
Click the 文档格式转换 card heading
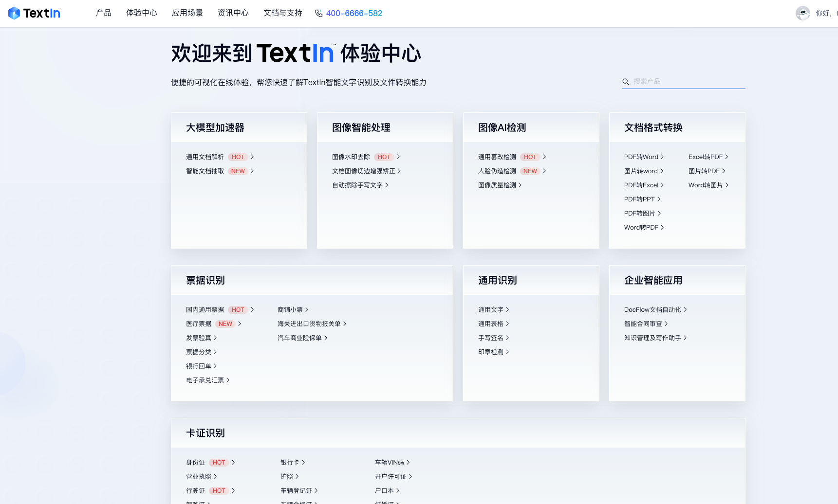click(x=653, y=128)
